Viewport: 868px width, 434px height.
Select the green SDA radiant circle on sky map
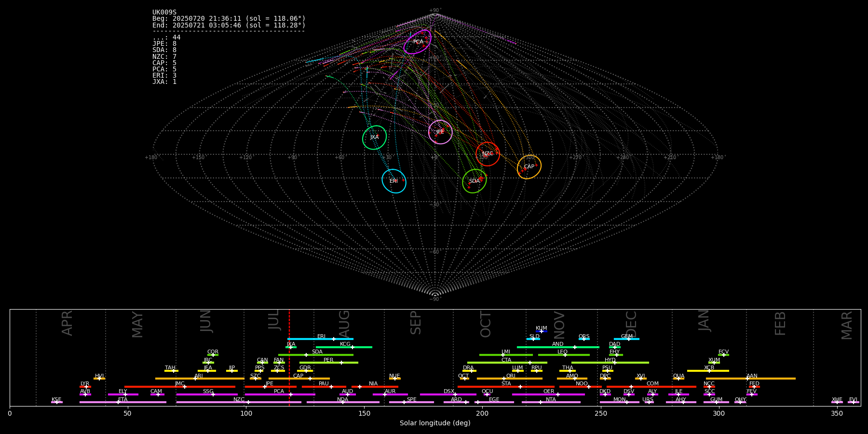pos(475,181)
